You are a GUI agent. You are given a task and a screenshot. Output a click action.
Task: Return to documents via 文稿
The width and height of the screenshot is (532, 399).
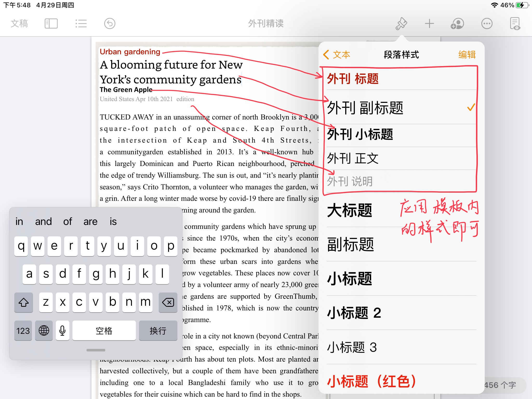[x=19, y=24]
